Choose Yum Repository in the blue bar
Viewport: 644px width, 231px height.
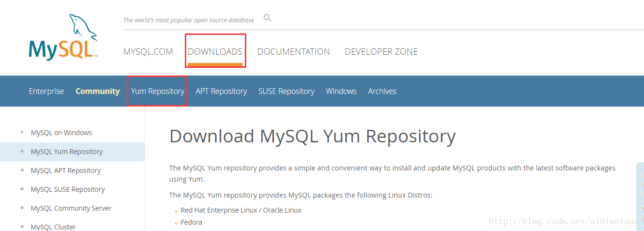click(x=158, y=91)
